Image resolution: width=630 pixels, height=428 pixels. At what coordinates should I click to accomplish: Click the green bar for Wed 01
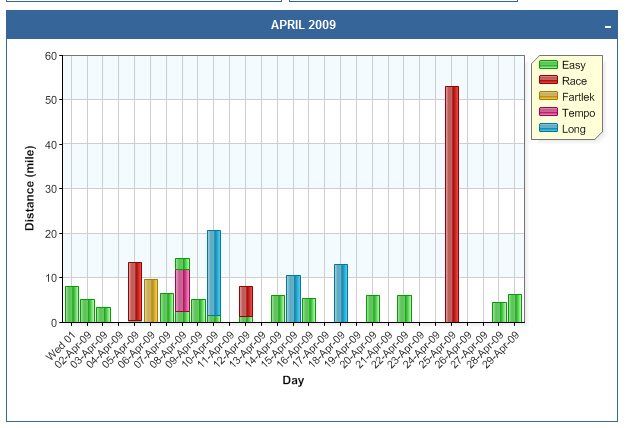(x=72, y=304)
